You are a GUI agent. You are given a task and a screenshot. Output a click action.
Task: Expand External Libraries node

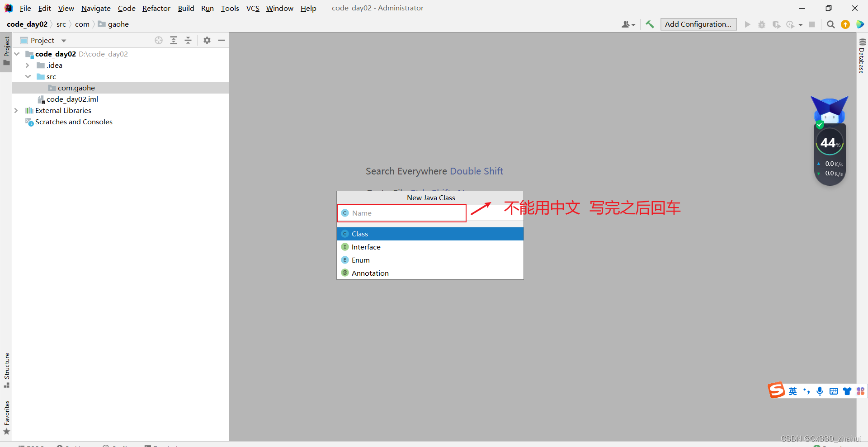click(x=16, y=110)
